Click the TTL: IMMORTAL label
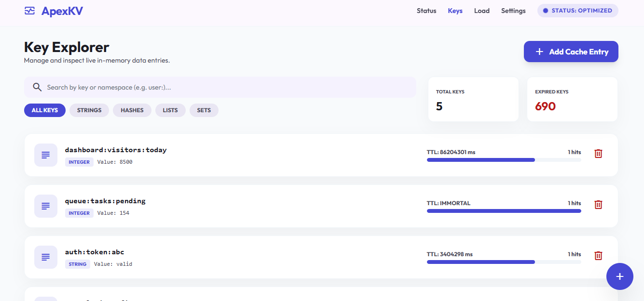This screenshot has width=644, height=301. point(449,203)
